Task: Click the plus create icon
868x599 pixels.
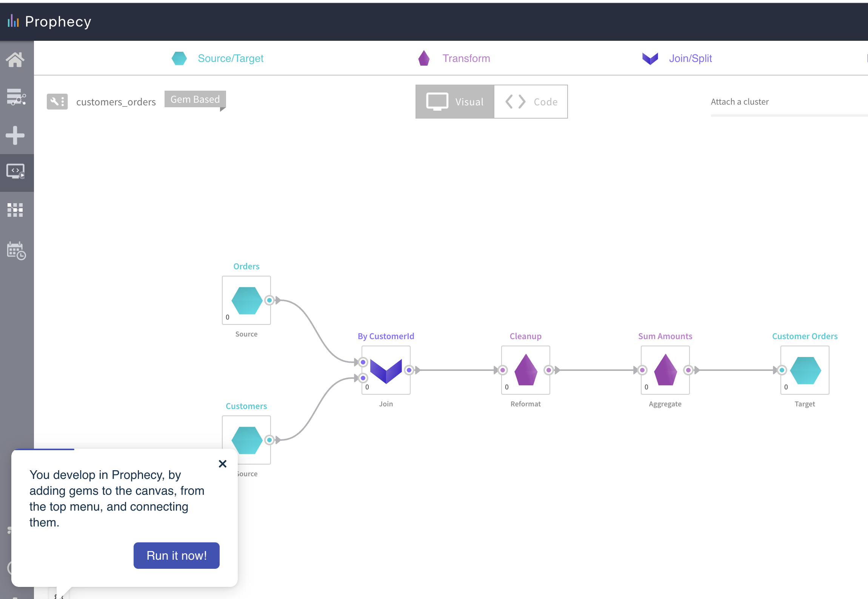Action: 15,135
